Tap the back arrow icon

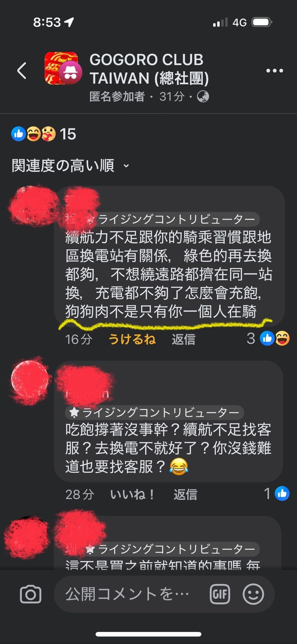(22, 71)
